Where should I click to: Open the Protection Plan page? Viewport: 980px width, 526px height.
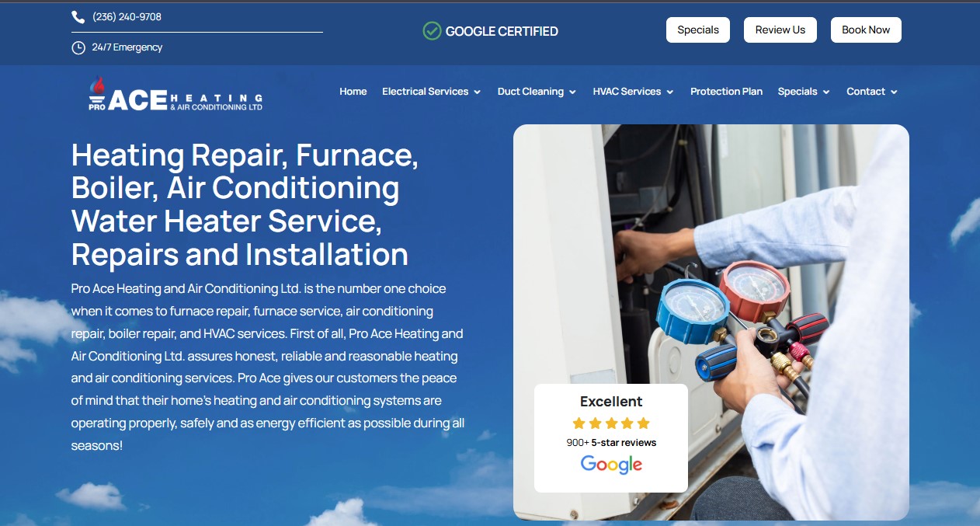coord(726,92)
